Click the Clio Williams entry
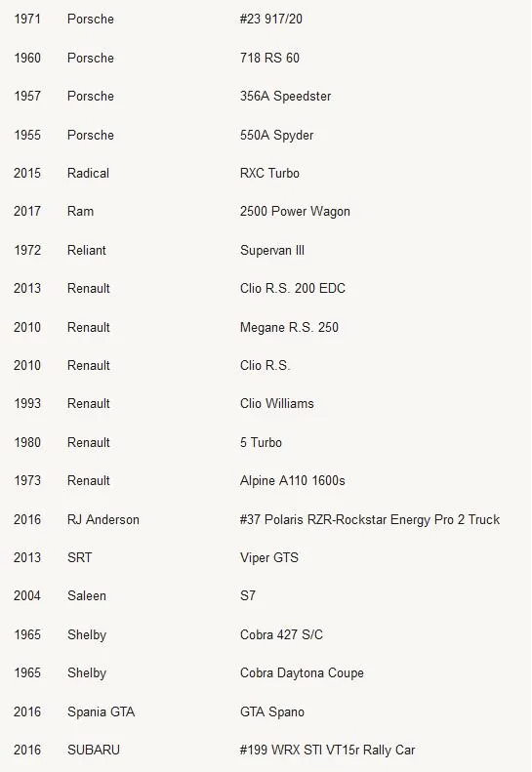The width and height of the screenshot is (532, 772). [277, 404]
